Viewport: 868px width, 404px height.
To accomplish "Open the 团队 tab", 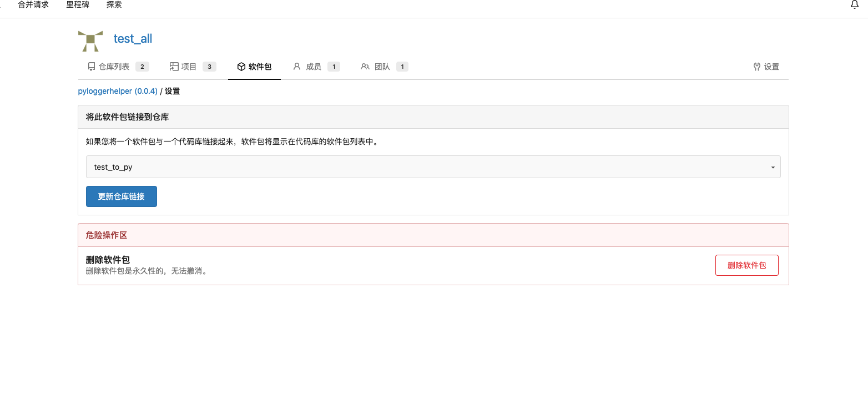I will pos(384,67).
